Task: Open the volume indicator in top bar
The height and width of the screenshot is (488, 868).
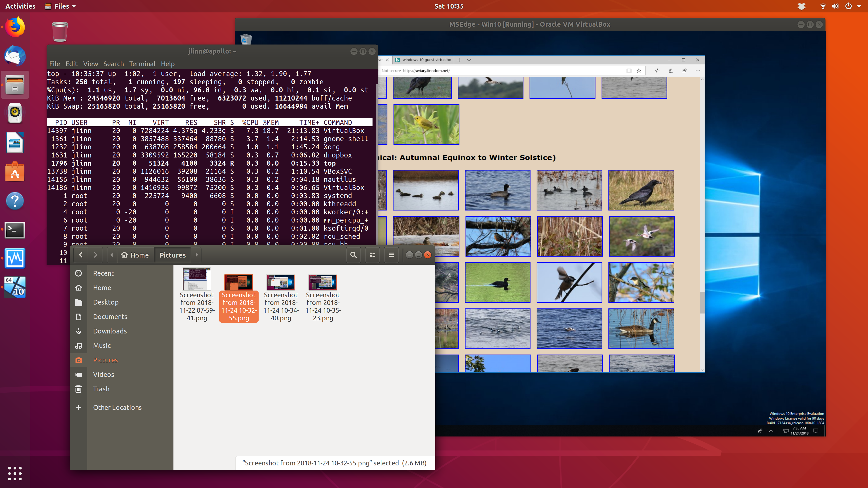Action: point(835,6)
